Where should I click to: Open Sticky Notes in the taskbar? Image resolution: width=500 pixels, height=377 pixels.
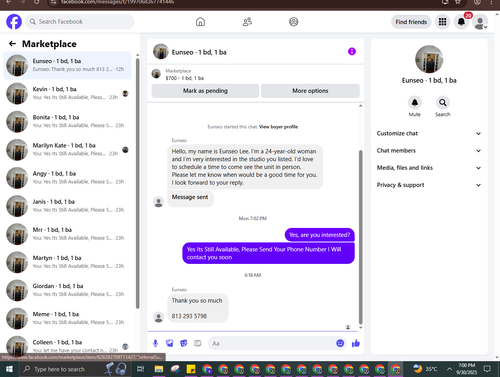click(191, 369)
